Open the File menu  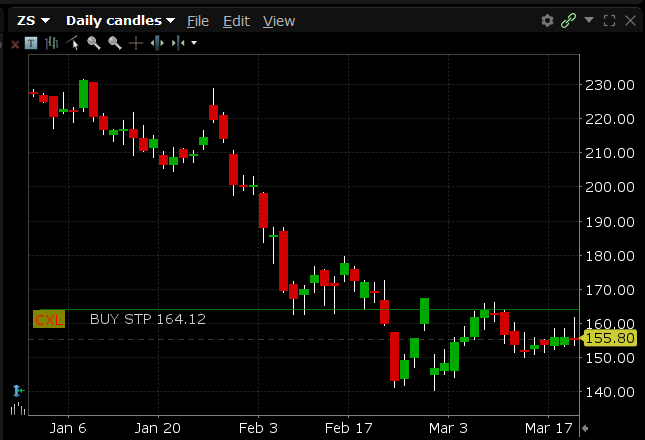click(198, 21)
